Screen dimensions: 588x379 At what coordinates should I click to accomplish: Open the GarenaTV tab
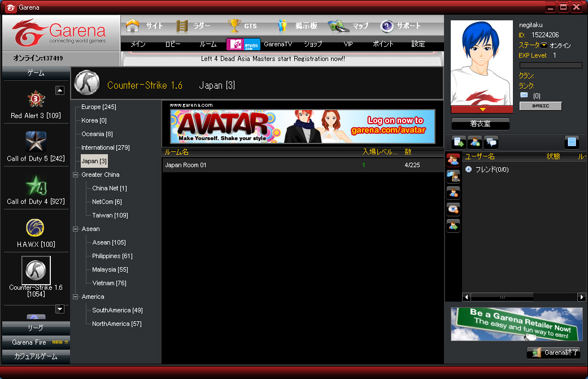278,44
